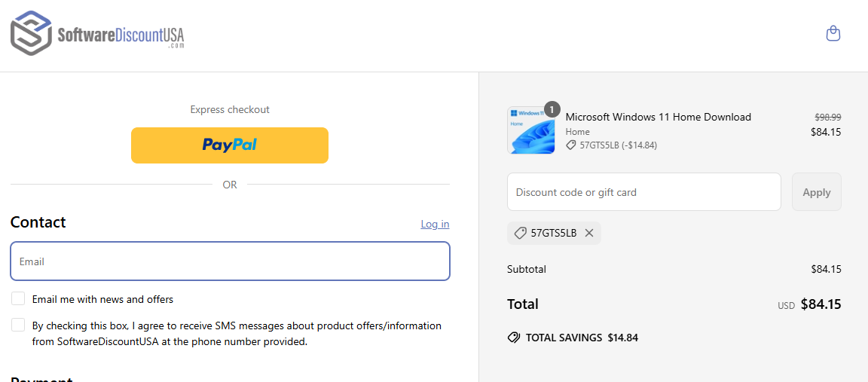Click the tag icon in 57GTS5LB chip
The height and width of the screenshot is (382, 868).
pyautogui.click(x=520, y=233)
